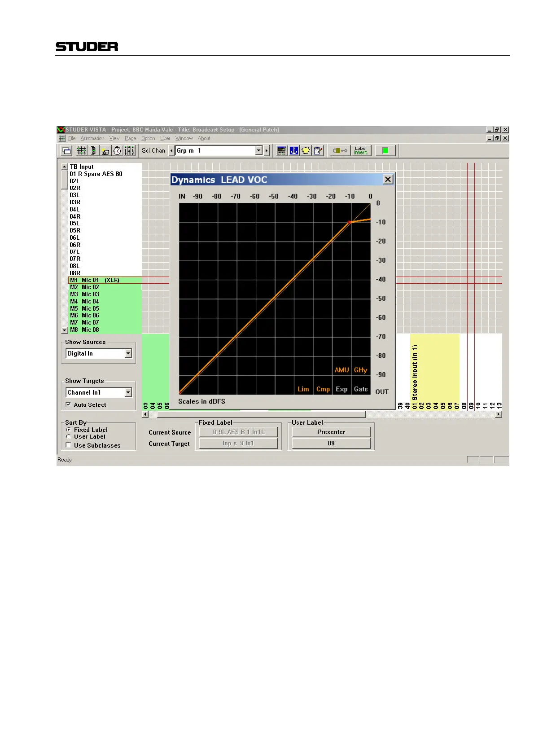Toggle the Gate curve button

pyautogui.click(x=361, y=389)
